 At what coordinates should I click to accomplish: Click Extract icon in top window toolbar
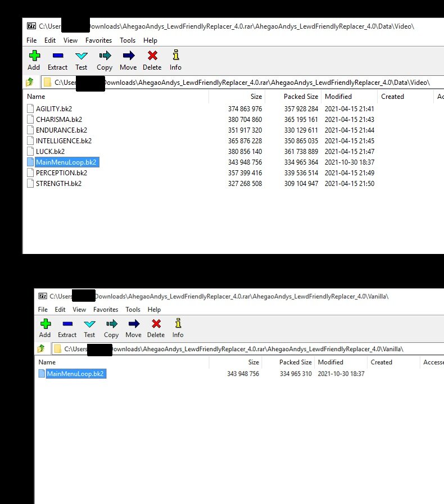tap(57, 56)
